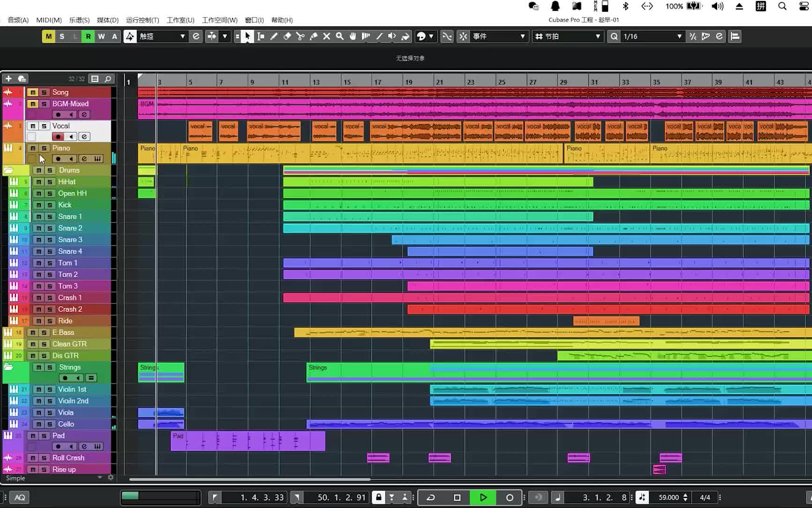This screenshot has width=812, height=508.
Task: Toggle global Mute M button
Action: click(x=48, y=36)
